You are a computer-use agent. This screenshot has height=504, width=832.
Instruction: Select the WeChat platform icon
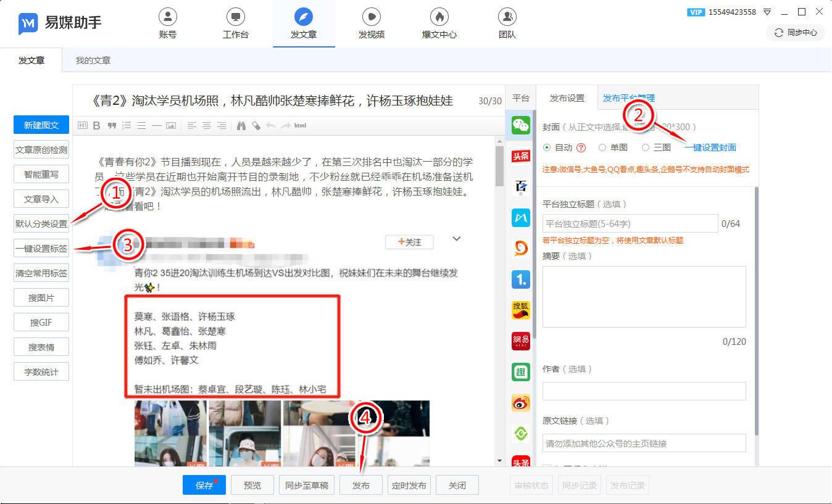click(520, 125)
